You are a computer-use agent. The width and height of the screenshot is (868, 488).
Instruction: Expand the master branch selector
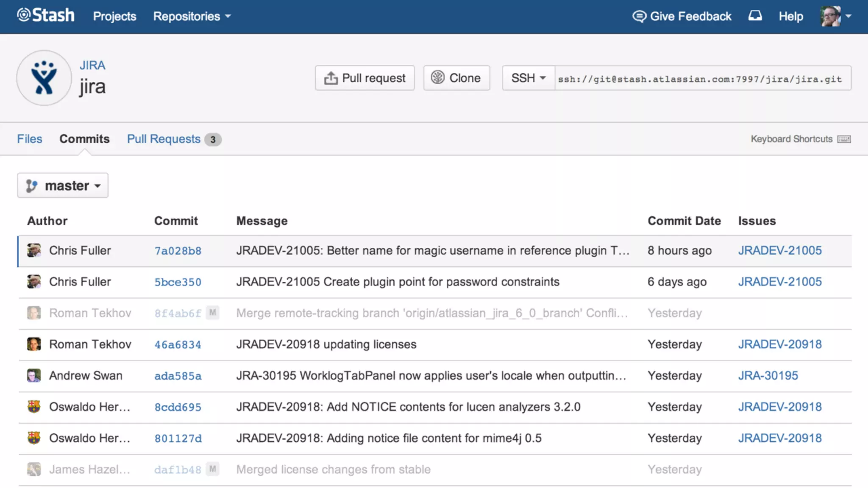(63, 186)
